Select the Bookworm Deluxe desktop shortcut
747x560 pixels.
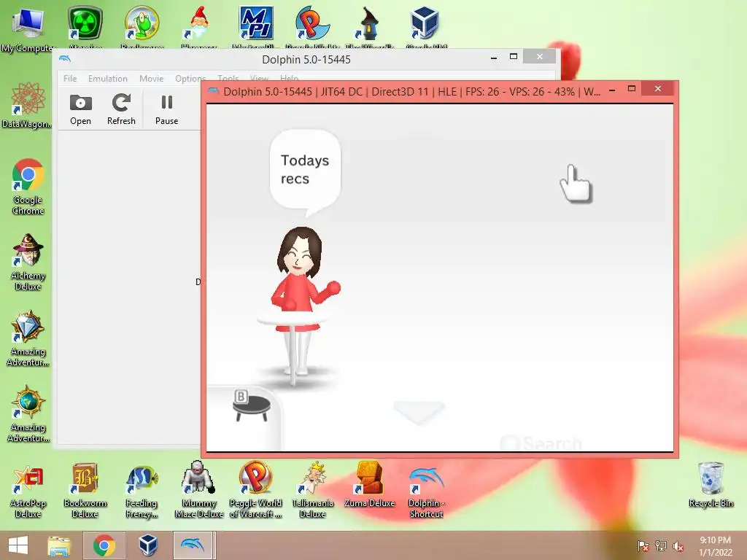pos(85,491)
